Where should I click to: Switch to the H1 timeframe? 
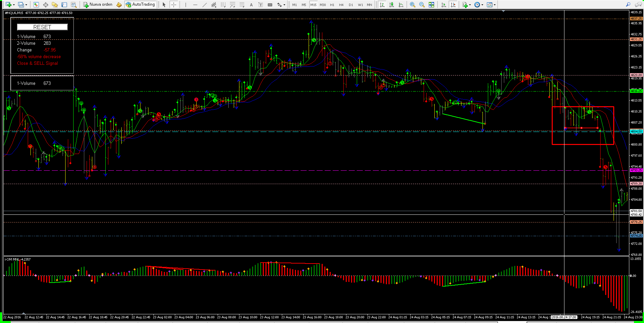coord(332,5)
